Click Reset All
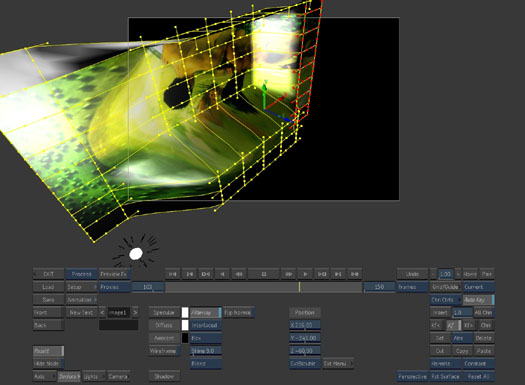 [478, 377]
